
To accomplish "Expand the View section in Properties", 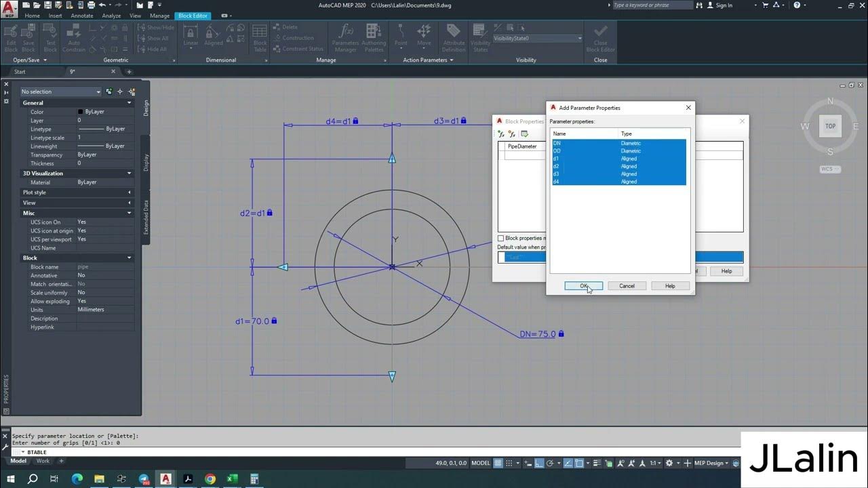I will 130,203.
